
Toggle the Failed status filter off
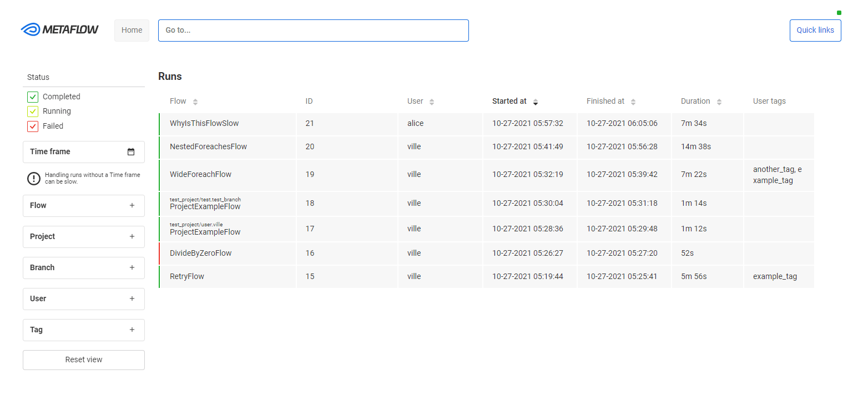click(33, 126)
